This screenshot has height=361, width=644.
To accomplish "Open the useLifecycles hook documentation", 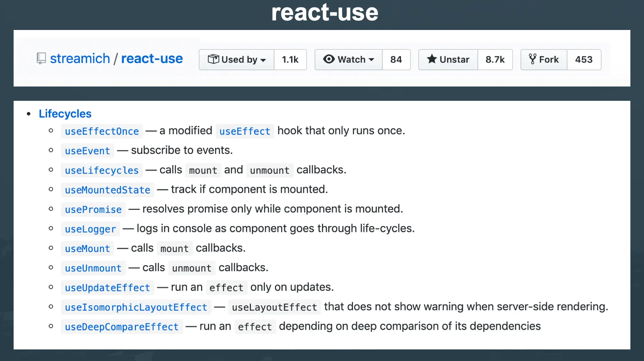I will tap(101, 170).
